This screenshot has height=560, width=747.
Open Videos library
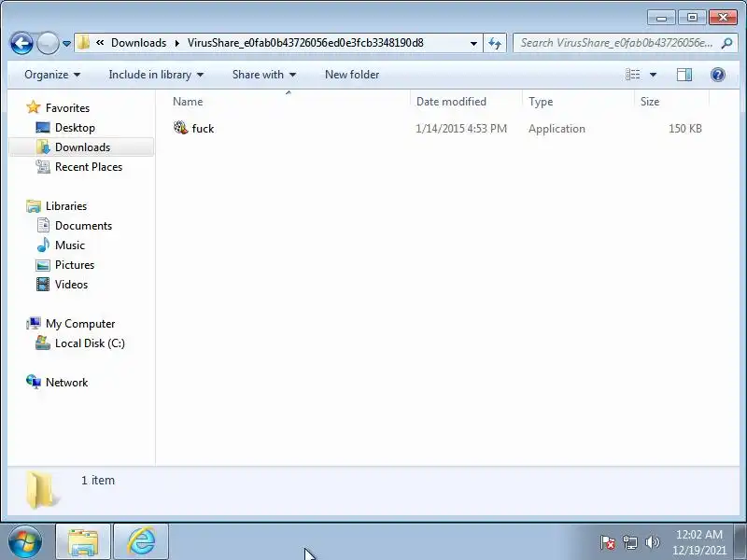coord(71,285)
